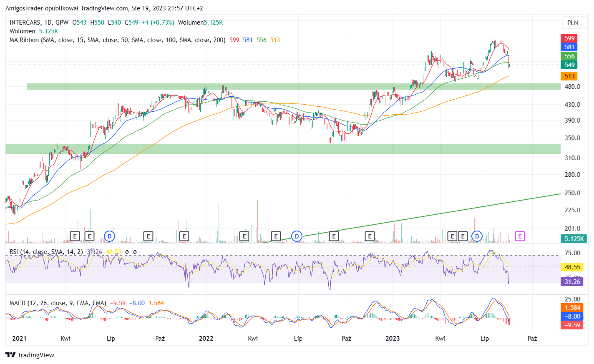This screenshot has width=594, height=364.
Task: Click the red -9.59 MACD histogram label
Action: point(572,325)
